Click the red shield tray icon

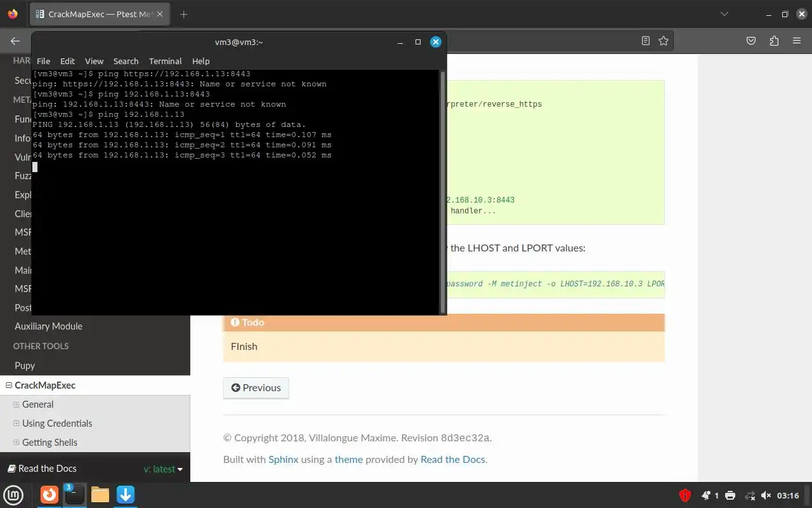(x=685, y=495)
